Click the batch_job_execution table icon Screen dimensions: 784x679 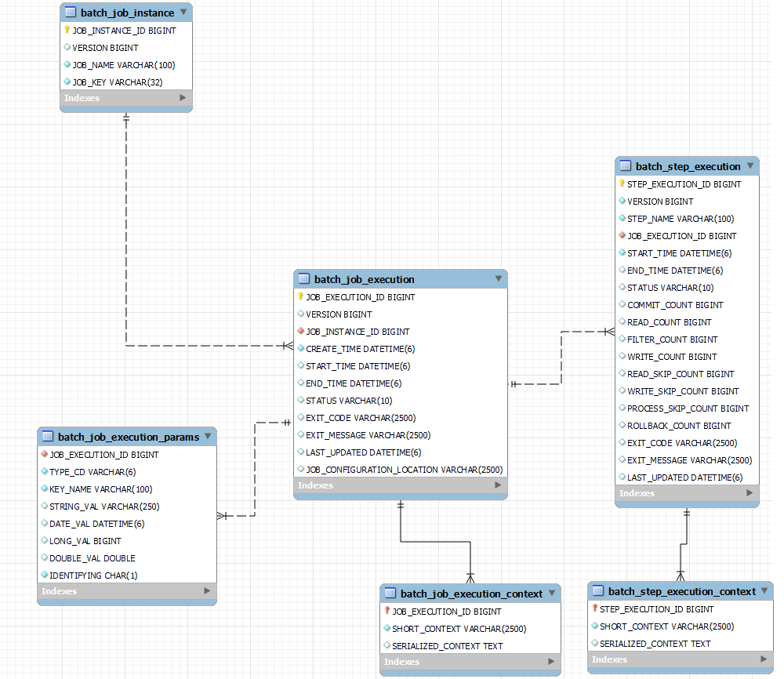304,278
